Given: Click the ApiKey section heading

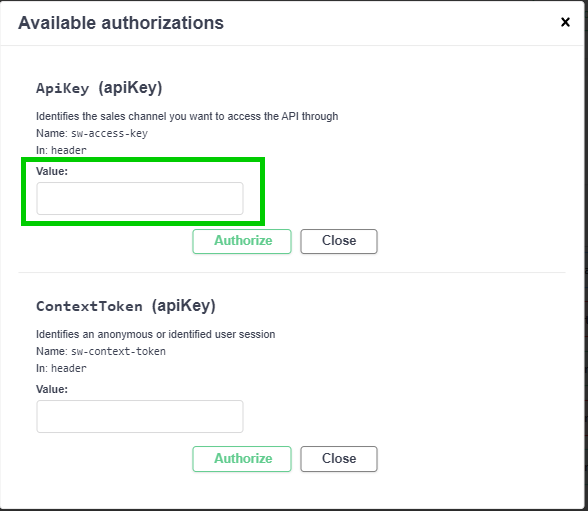Looking at the screenshot, I should point(99,88).
